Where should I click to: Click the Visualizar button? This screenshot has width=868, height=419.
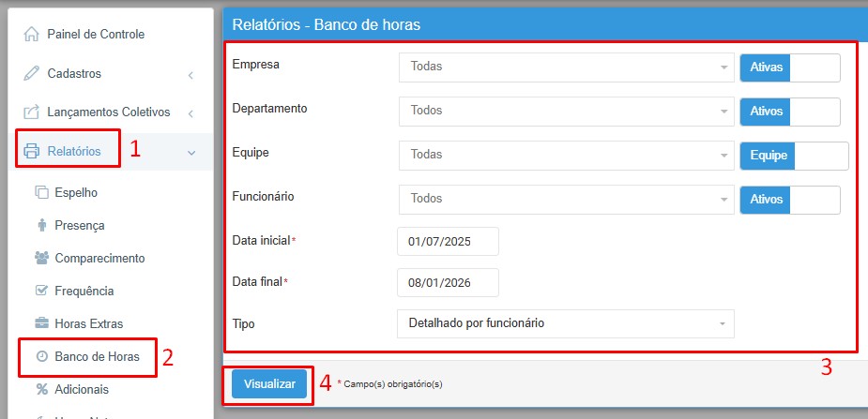coord(269,383)
